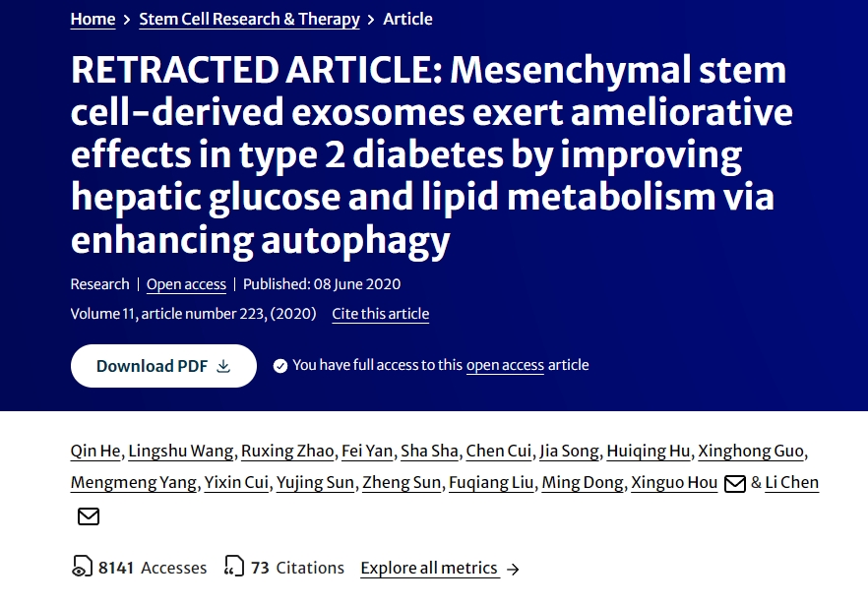This screenshot has width=868, height=605.
Task: Click the download arrow icon on Download PDF
Action: tap(223, 366)
